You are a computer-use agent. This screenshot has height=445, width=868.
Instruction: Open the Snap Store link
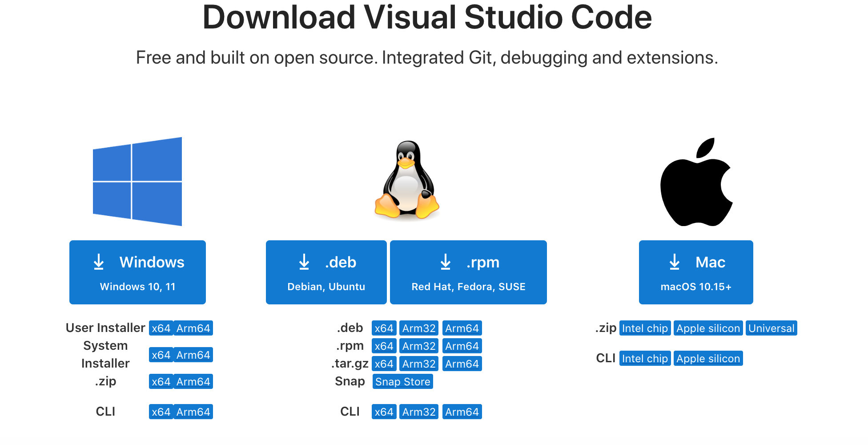coord(402,381)
